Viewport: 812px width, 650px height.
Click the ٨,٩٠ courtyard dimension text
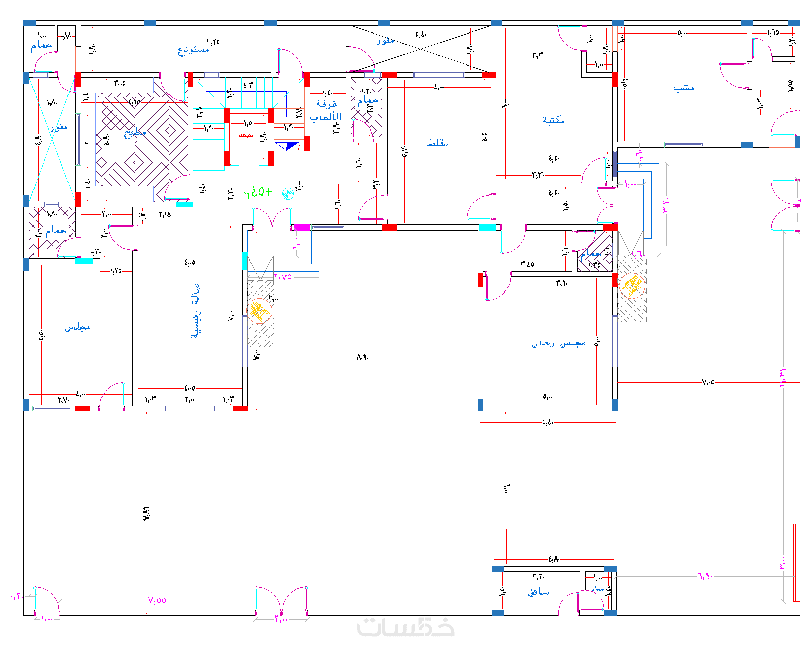[x=362, y=357]
